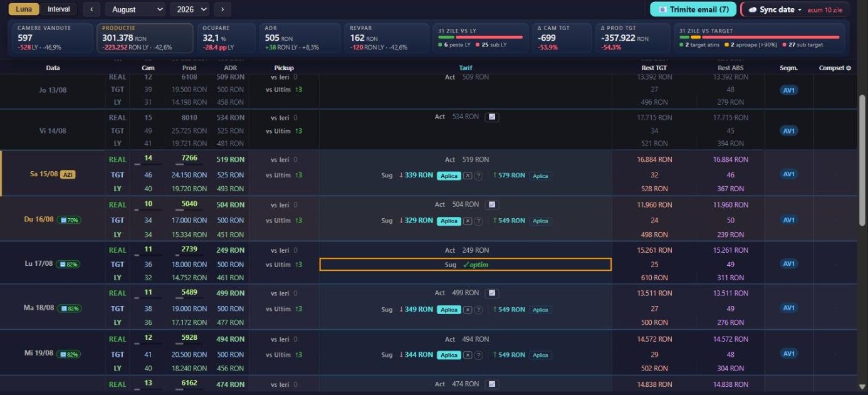Image resolution: width=868 pixels, height=395 pixels.
Task: Apply 549 RON suggestion for Du 16/08
Action: tap(540, 221)
